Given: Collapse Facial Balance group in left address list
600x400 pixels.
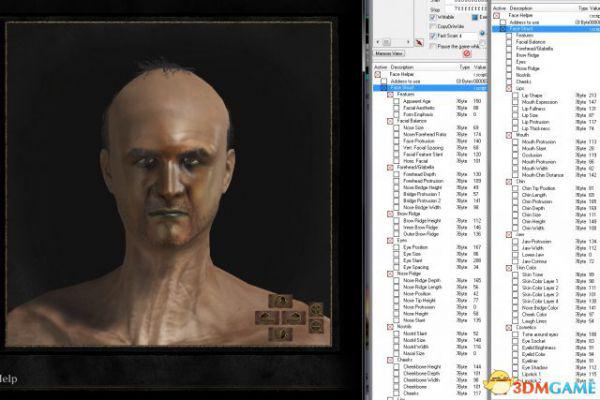Looking at the screenshot, I should 390,121.
